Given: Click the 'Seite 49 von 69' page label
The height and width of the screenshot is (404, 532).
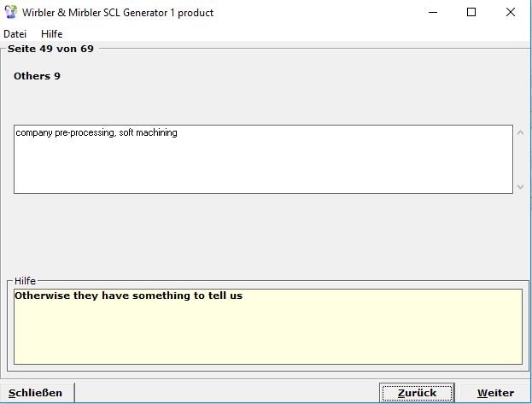Looking at the screenshot, I should tap(50, 49).
